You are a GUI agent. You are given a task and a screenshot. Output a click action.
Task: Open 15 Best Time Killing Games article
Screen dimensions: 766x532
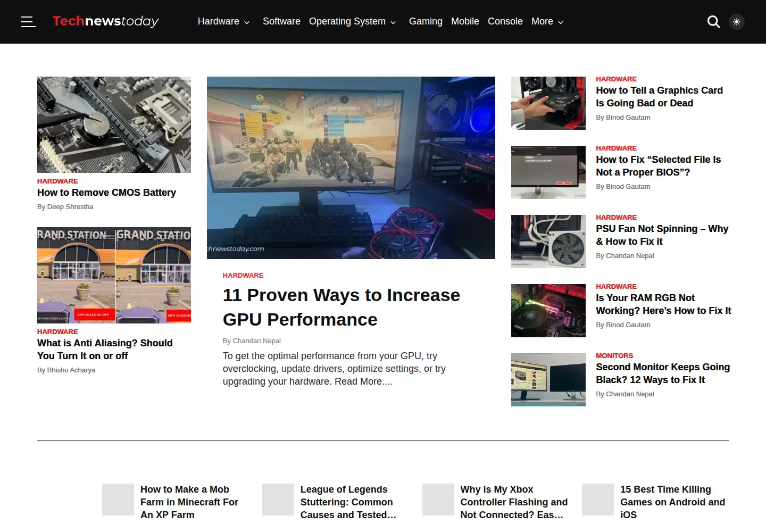672,502
